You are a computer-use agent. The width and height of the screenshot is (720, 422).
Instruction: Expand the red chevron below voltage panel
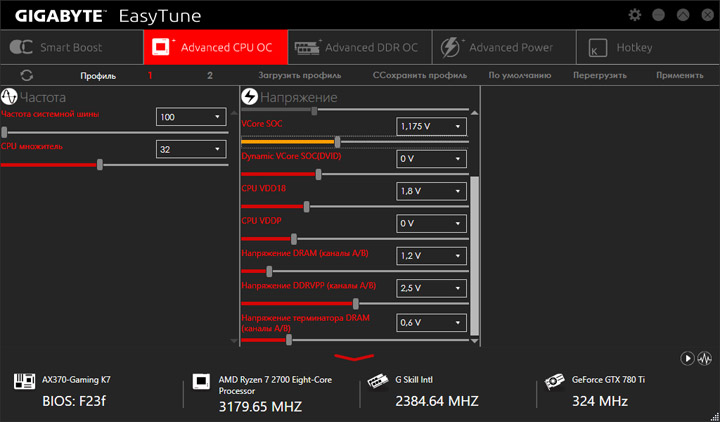click(x=354, y=357)
